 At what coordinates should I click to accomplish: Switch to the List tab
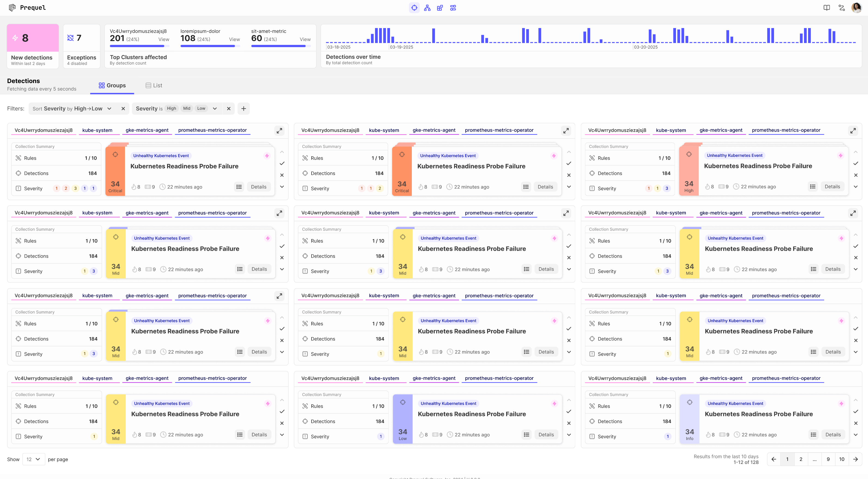click(x=154, y=86)
